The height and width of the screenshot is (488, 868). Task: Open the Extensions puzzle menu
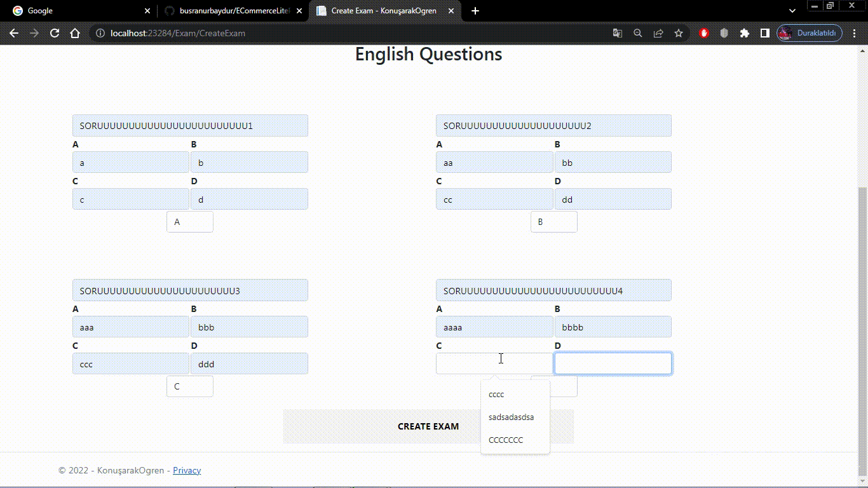(745, 33)
